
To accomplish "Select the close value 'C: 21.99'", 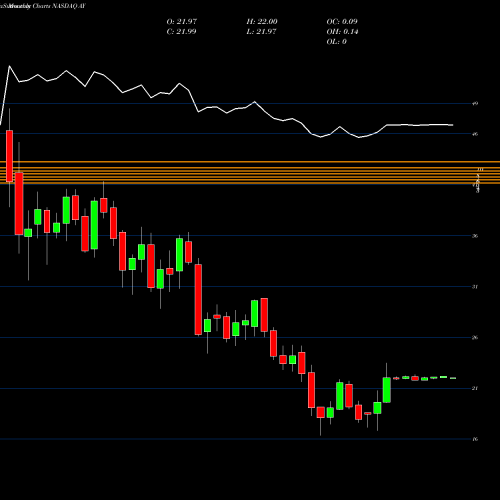I will (x=181, y=32).
